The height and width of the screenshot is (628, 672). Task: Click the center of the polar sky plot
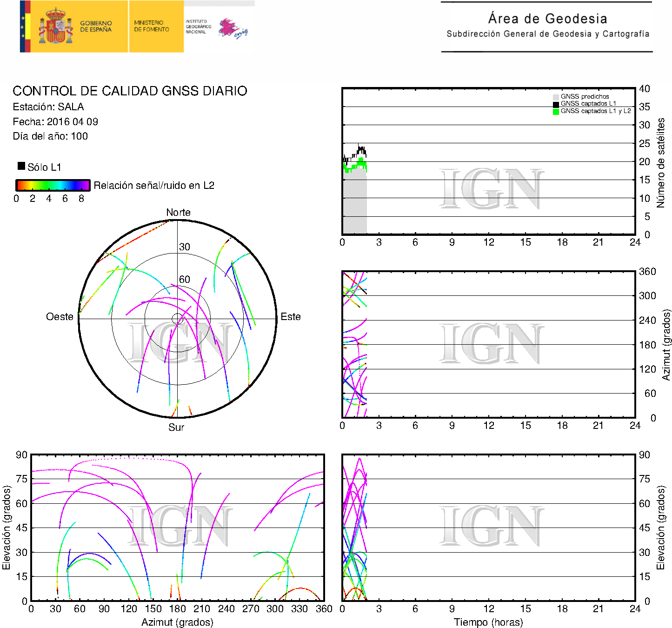click(x=178, y=319)
